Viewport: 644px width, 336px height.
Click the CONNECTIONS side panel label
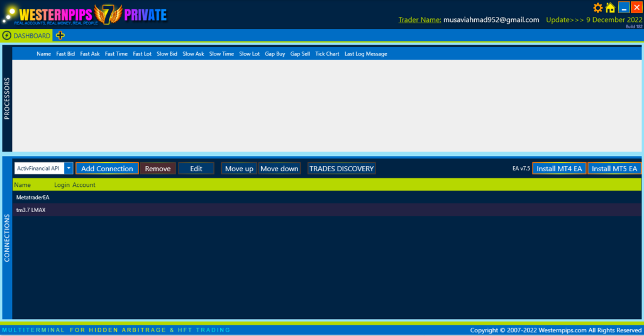[x=6, y=238]
